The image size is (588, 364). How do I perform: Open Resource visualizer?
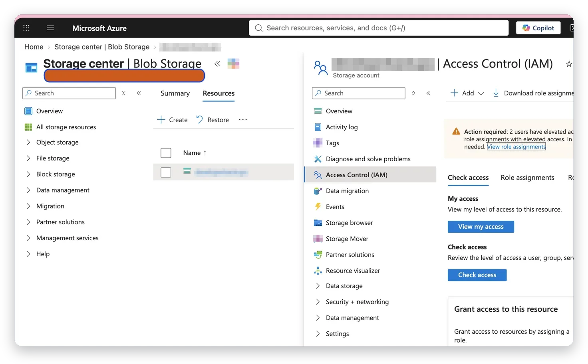(x=353, y=271)
